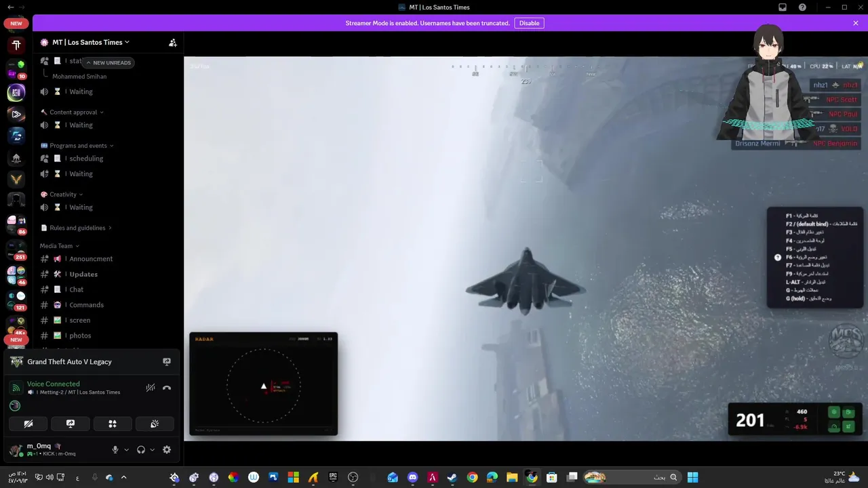Toggle camera button in voice panel
This screenshot has height=488, width=868.
click(28, 424)
